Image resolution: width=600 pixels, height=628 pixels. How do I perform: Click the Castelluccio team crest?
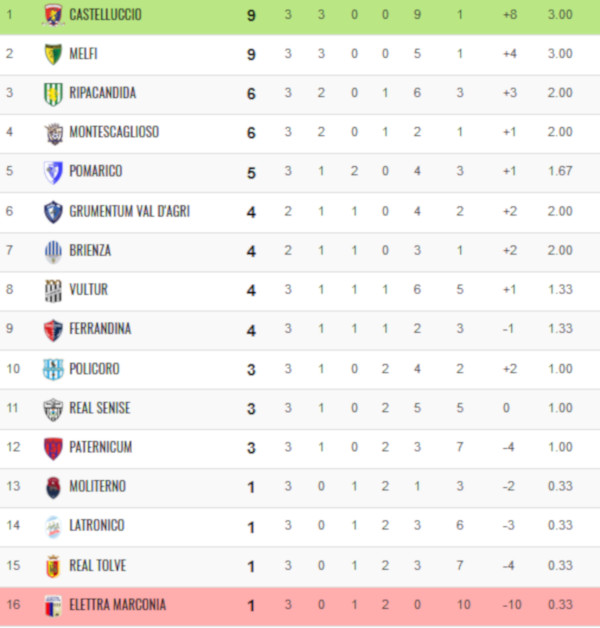point(53,15)
